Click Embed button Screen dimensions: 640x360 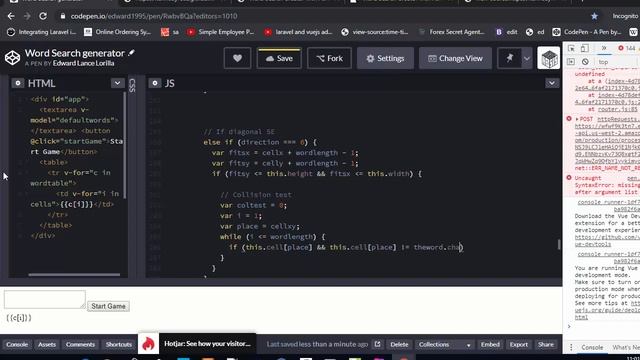(x=490, y=344)
